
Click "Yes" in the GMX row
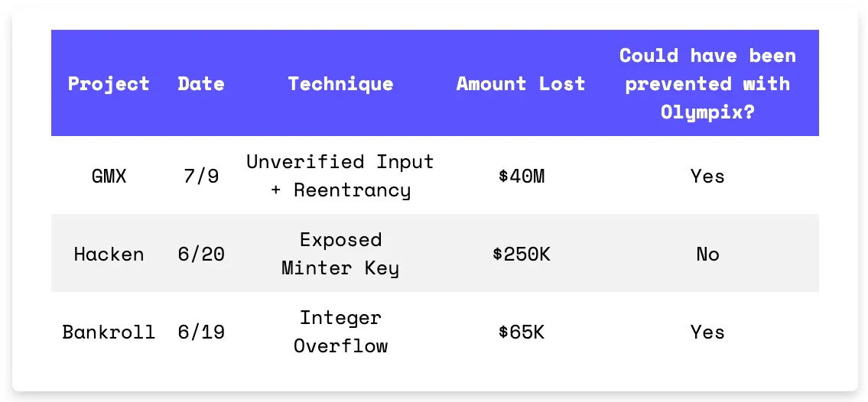[x=707, y=177]
